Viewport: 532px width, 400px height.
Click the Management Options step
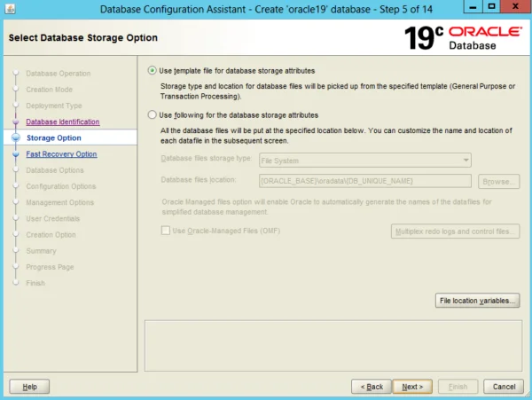click(x=59, y=202)
